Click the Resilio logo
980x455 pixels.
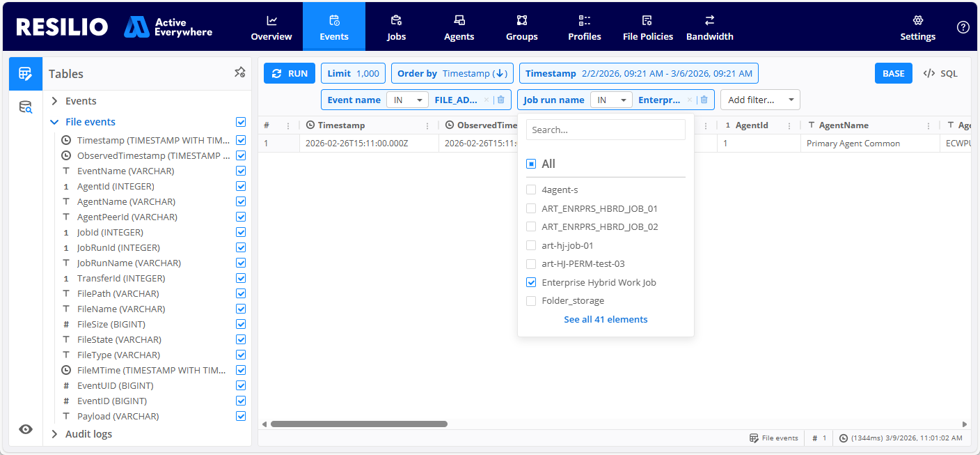click(62, 26)
